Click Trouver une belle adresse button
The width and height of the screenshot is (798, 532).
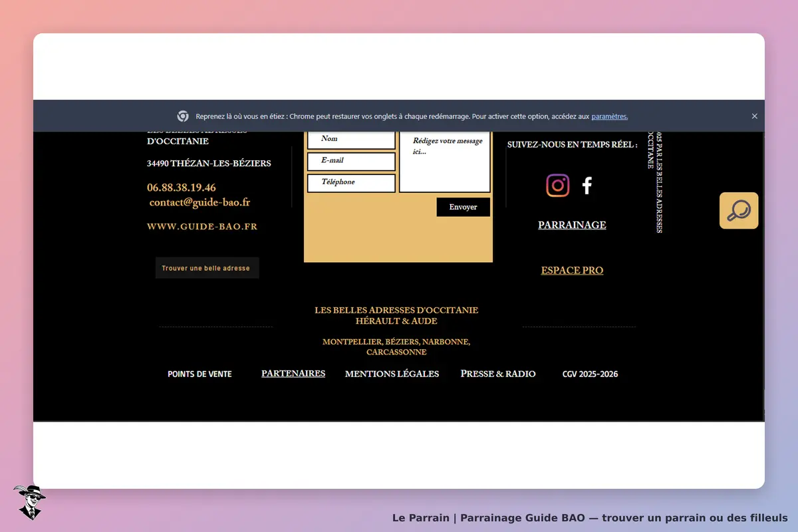[x=207, y=268]
